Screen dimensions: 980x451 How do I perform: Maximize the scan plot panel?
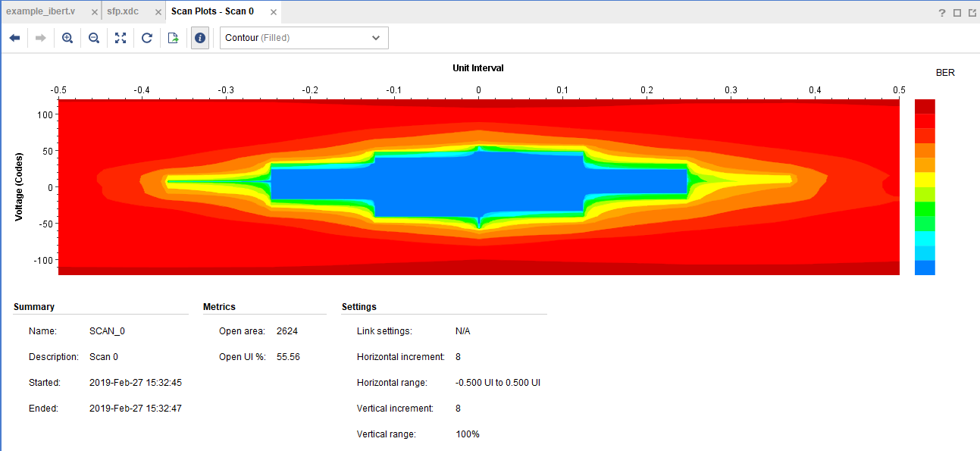click(957, 13)
